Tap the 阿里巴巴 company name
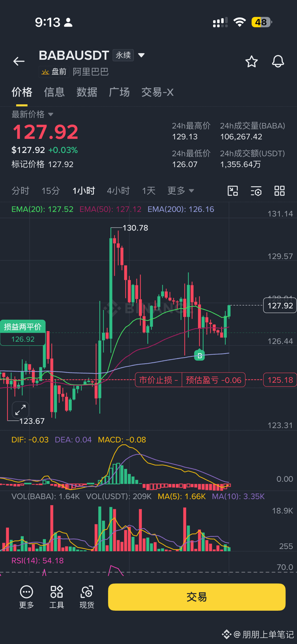Screen dimensions: 297x644 point(91,72)
